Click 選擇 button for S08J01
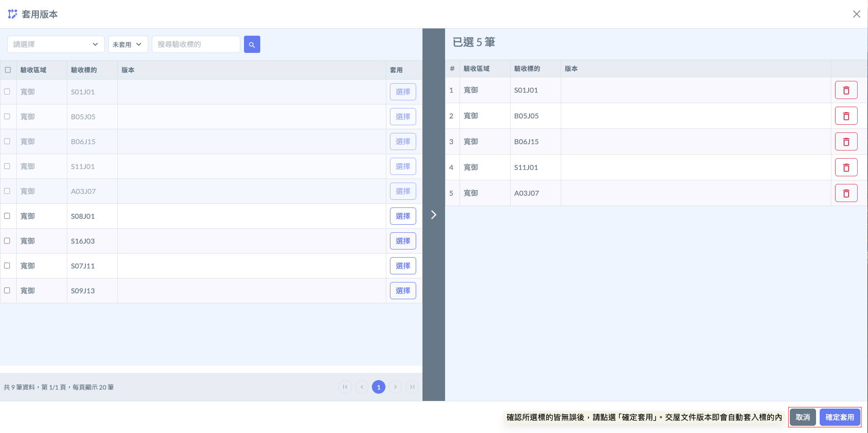The image size is (868, 433). click(403, 216)
